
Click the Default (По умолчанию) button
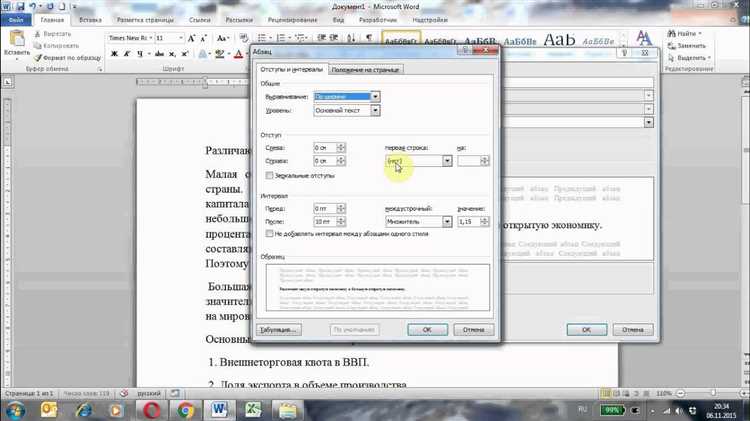pos(354,330)
